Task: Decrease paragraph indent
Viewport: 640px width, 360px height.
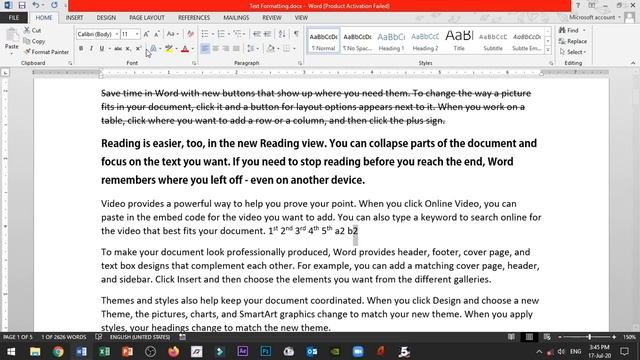Action: click(x=257, y=34)
